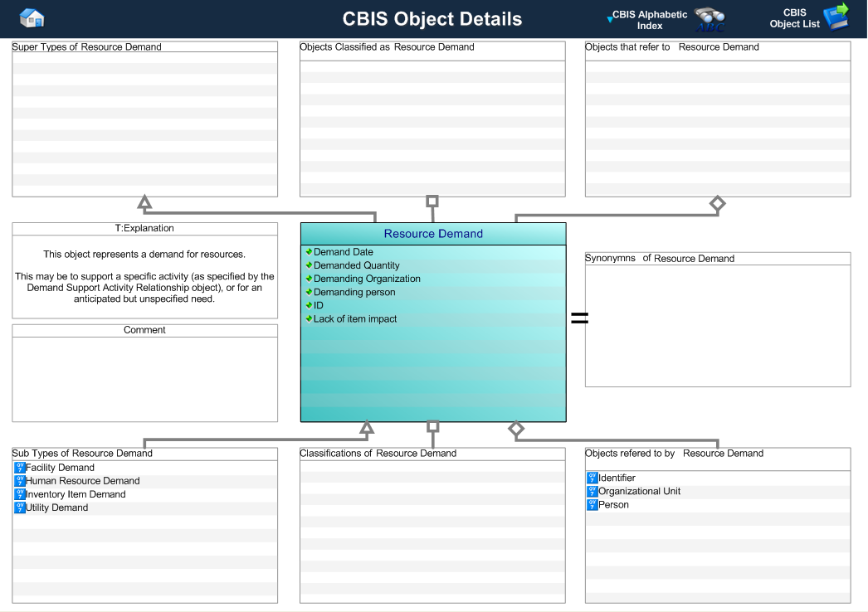Open the Identifier referenced object
Viewport: 868px width, 612px height.
(617, 478)
